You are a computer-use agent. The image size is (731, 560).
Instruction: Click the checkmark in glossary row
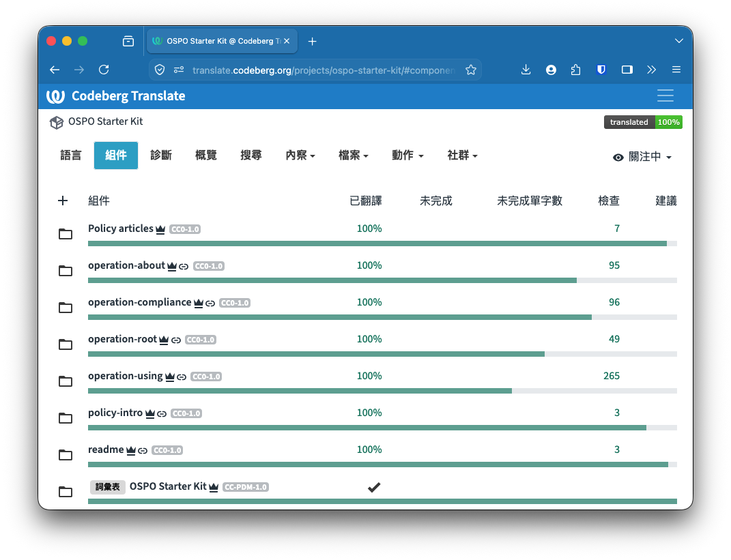(374, 487)
